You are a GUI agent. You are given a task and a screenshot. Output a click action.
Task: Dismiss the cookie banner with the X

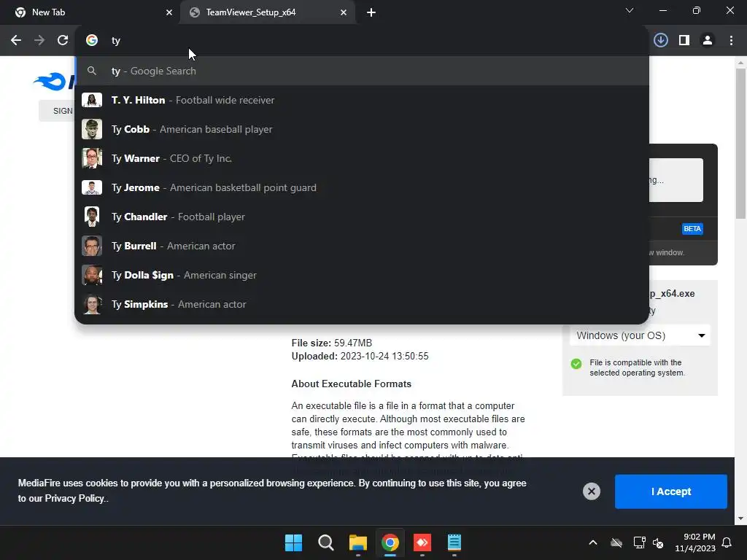[591, 491]
